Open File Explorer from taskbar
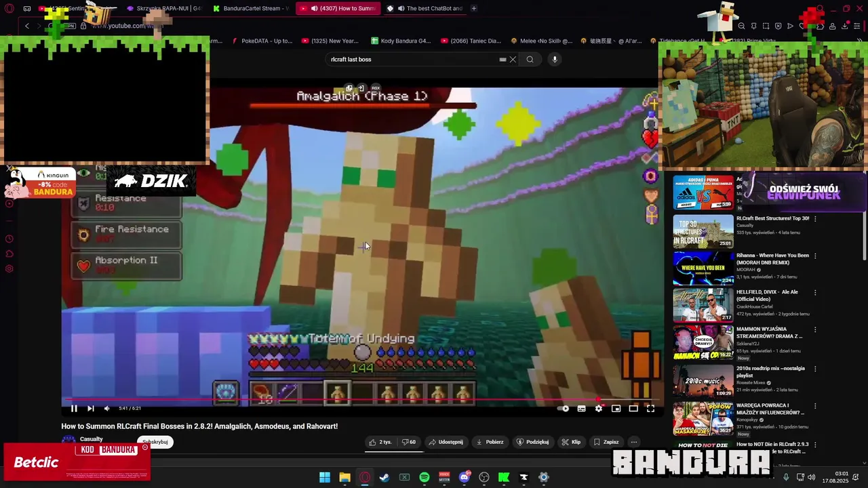Screen dimensions: 868x488 344,477
